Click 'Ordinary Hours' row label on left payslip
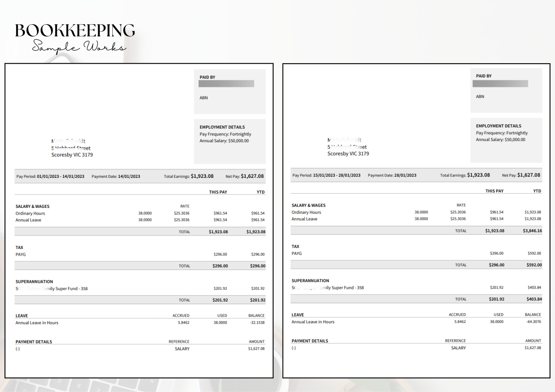 (30, 214)
